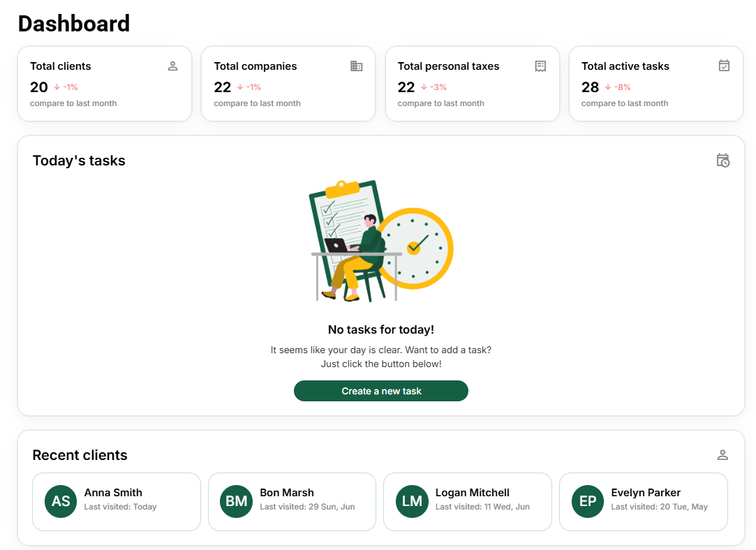This screenshot has height=550, width=756.
Task: Click the EP avatar for Evelyn Parker
Action: point(588,501)
